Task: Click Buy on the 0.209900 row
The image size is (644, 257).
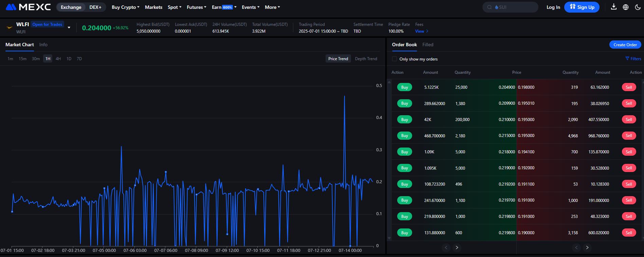Action: (x=405, y=103)
